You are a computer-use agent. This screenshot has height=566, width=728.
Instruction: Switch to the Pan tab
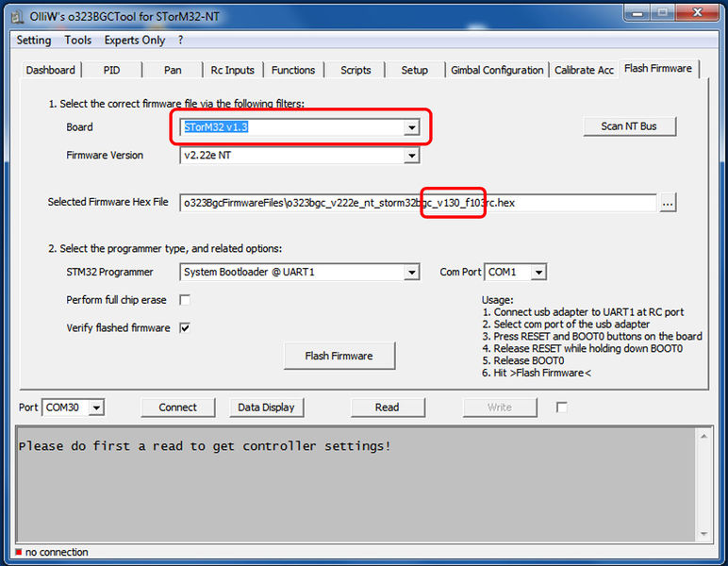click(173, 70)
